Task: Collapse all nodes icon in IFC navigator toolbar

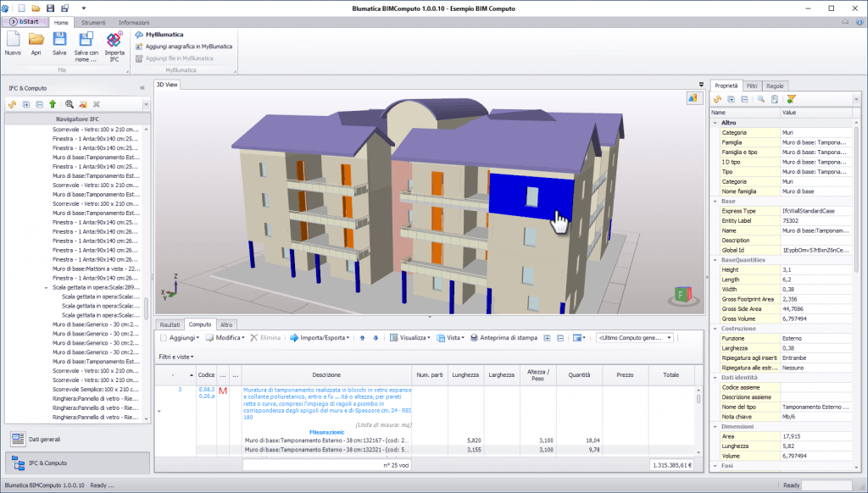Action: 39,104
